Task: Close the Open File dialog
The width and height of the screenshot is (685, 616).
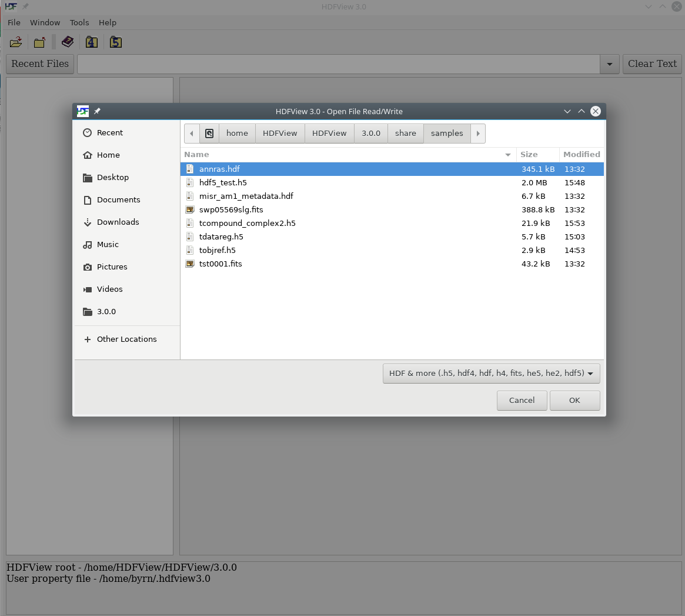Action: pos(596,111)
